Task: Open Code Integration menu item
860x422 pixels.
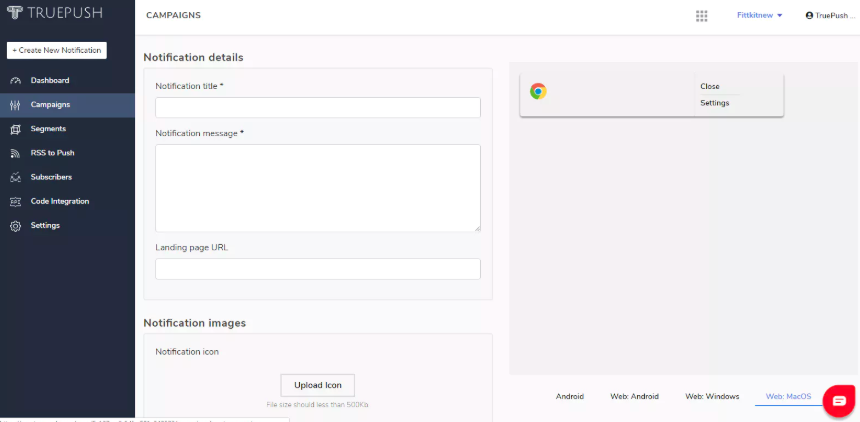Action: (67, 201)
